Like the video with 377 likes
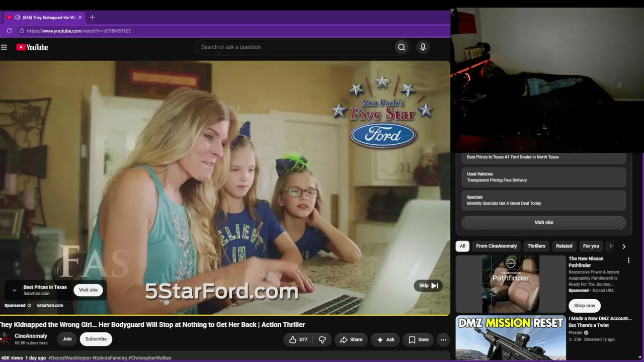Viewport: 644px width, 362px height. coord(298,340)
